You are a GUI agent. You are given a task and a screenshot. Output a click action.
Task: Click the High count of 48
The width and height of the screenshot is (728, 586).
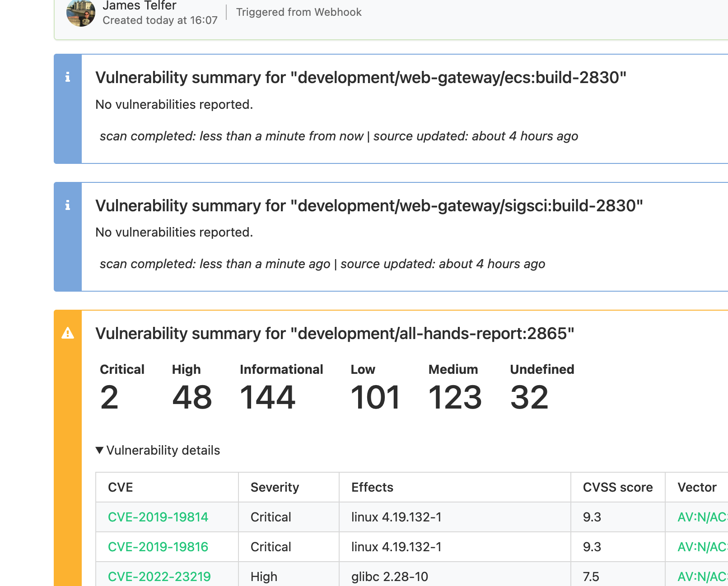click(192, 397)
